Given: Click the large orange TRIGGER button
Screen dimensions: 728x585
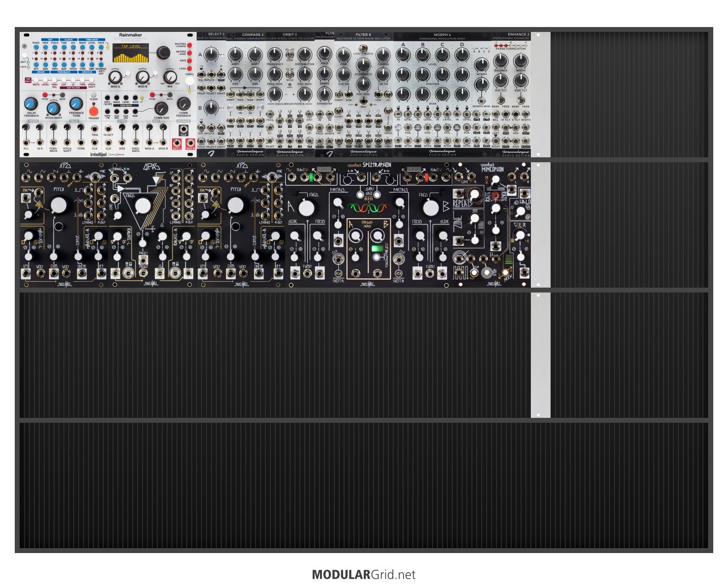Looking at the screenshot, I should 94,112.
